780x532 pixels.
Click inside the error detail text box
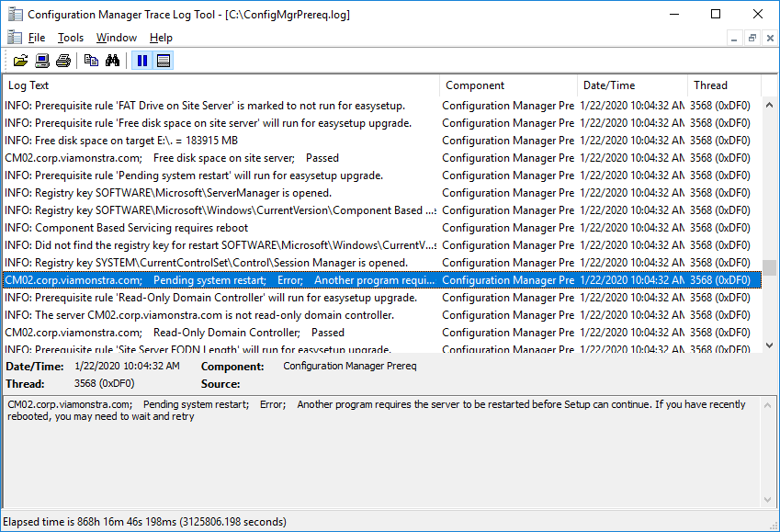click(382, 452)
